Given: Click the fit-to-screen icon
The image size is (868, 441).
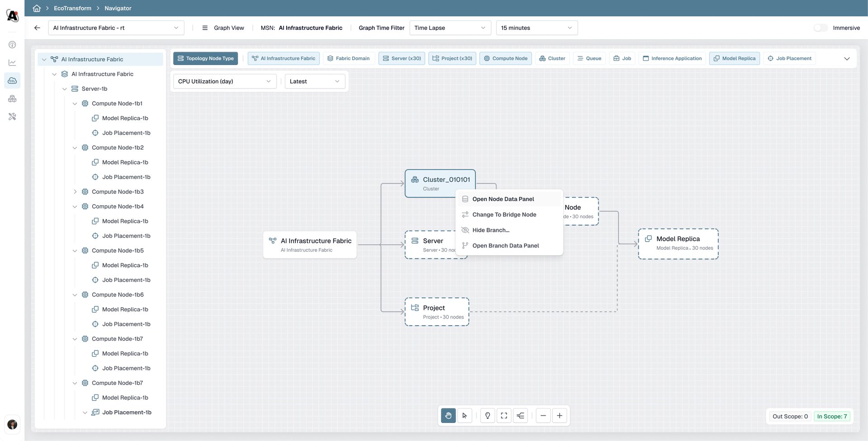Looking at the screenshot, I should (x=504, y=416).
